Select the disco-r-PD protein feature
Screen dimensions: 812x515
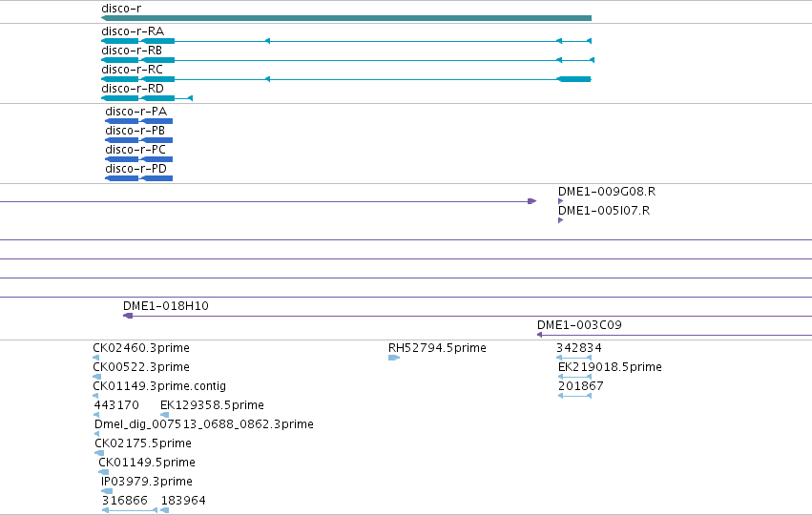click(x=138, y=178)
